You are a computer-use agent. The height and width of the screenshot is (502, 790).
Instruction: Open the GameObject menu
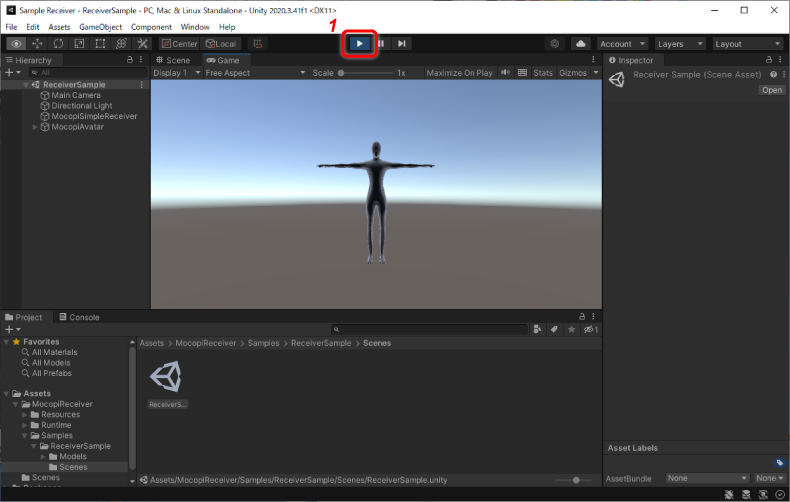[x=100, y=27]
